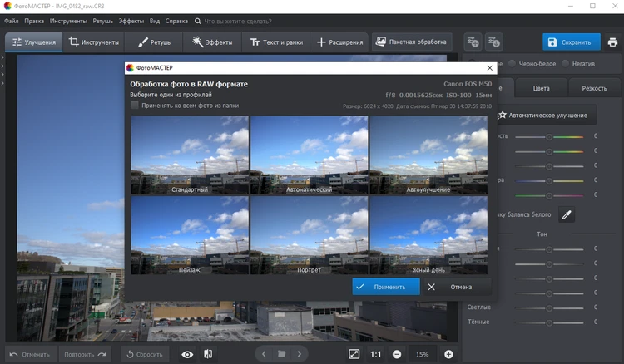Toggle the eye preview original icon
The height and width of the screenshot is (364, 624).
(187, 354)
